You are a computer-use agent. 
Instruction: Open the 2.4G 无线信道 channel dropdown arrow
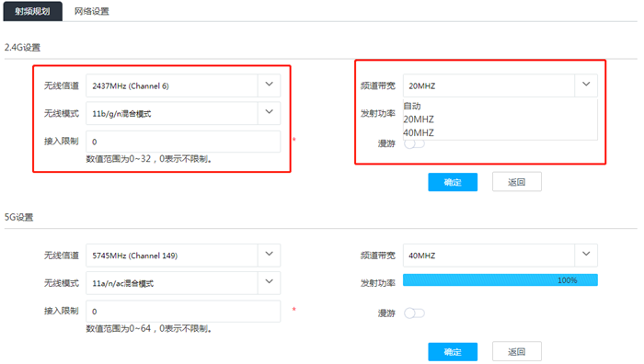(269, 85)
